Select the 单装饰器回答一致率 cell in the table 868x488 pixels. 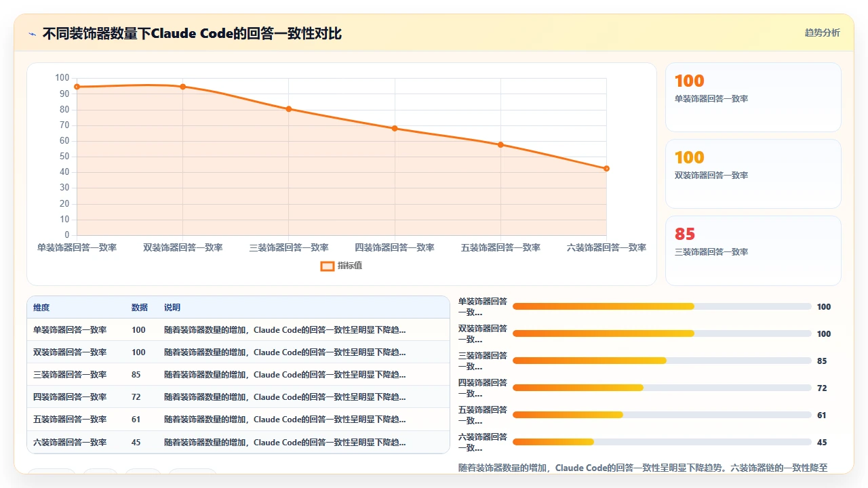(x=70, y=330)
